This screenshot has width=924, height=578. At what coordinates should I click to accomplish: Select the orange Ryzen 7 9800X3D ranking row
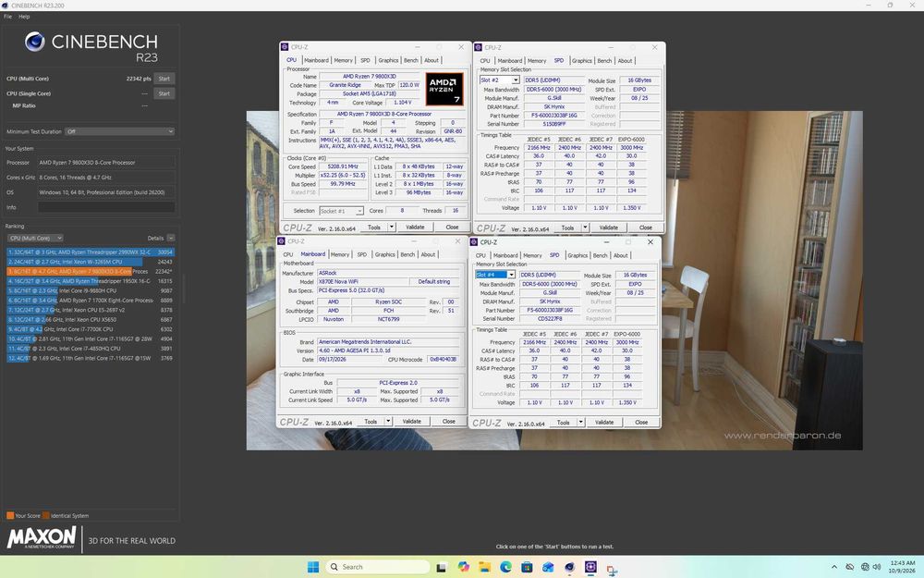[x=91, y=271]
